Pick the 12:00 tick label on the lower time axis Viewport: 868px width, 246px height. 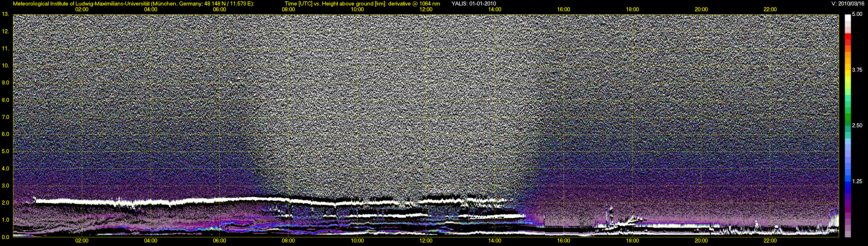pyautogui.click(x=426, y=241)
